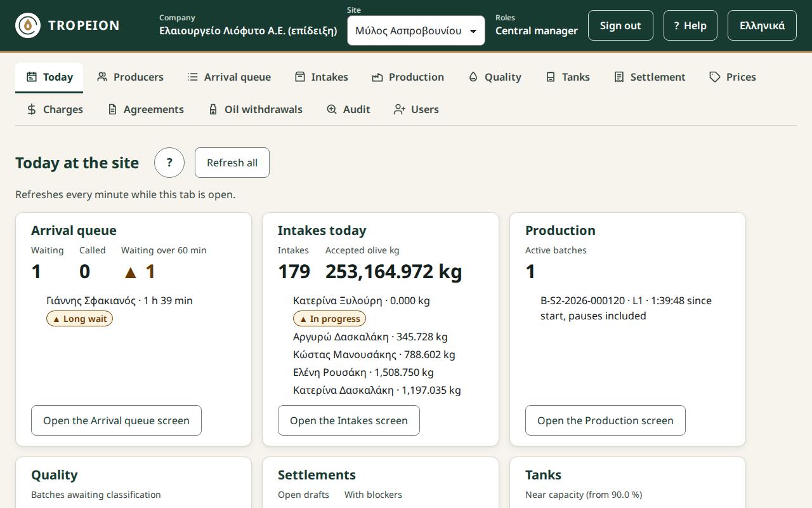
Task: Click the Refresh all button
Action: [x=232, y=163]
